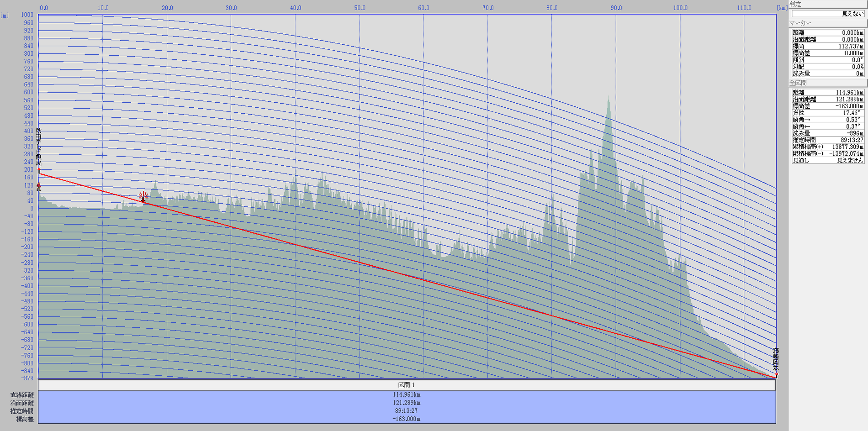Select the 区間 1 section header bar
Screen dimensions: 868x431
(x=407, y=385)
